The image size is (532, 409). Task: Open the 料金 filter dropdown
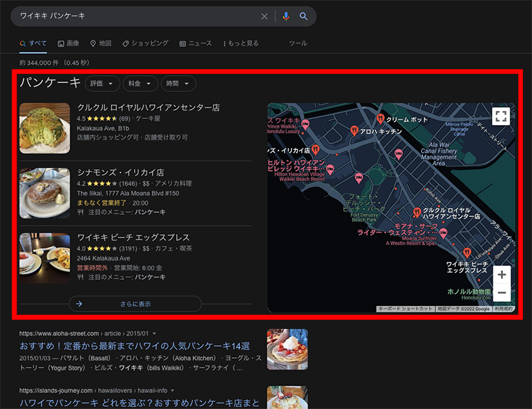click(x=140, y=84)
